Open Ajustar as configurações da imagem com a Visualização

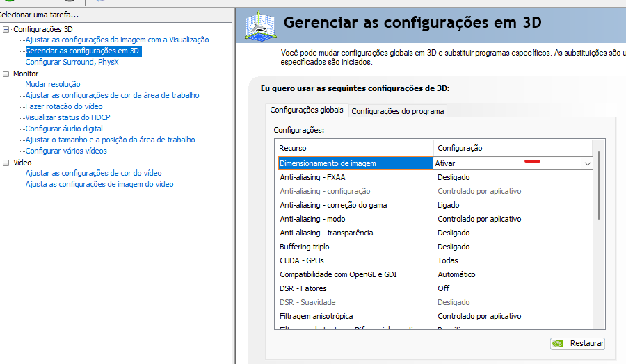[x=117, y=40]
